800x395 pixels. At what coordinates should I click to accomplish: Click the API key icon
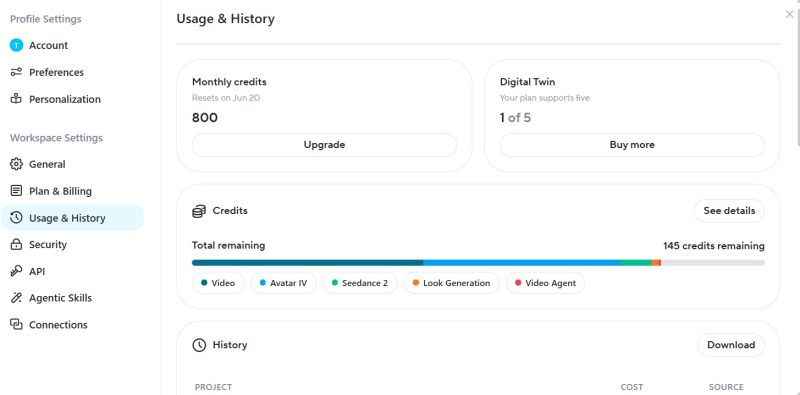pos(16,271)
